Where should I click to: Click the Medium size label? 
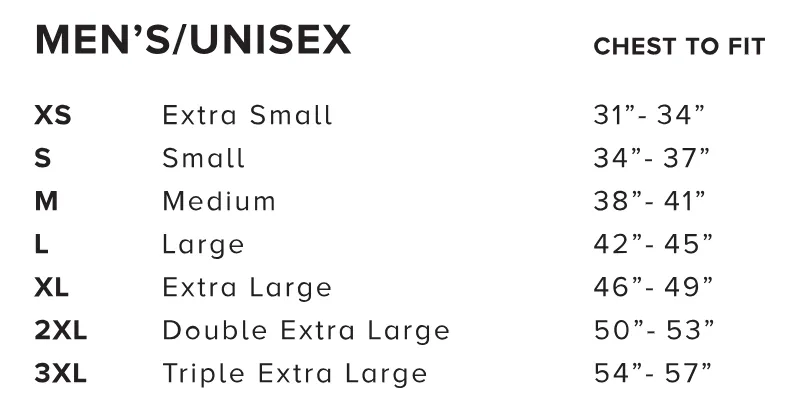pyautogui.click(x=219, y=201)
